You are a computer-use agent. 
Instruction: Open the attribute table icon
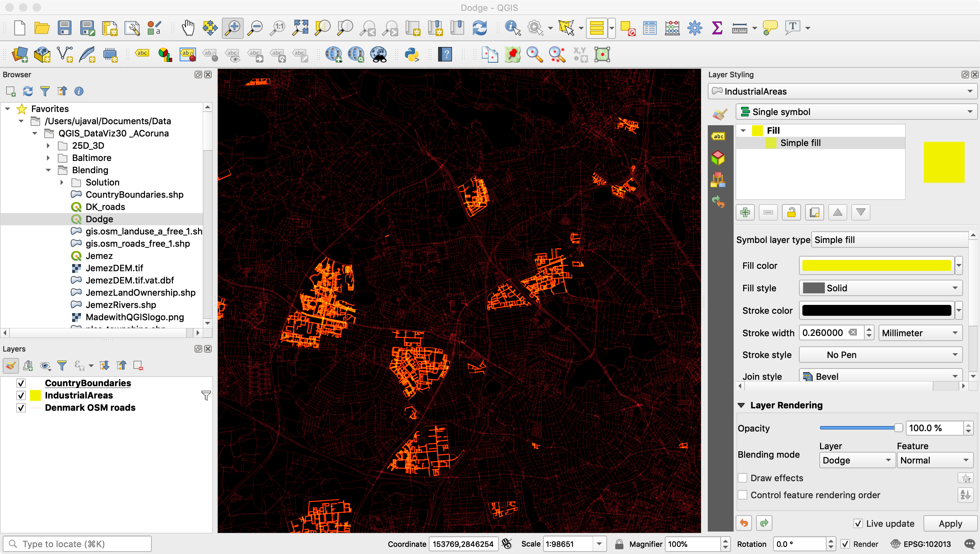click(650, 28)
